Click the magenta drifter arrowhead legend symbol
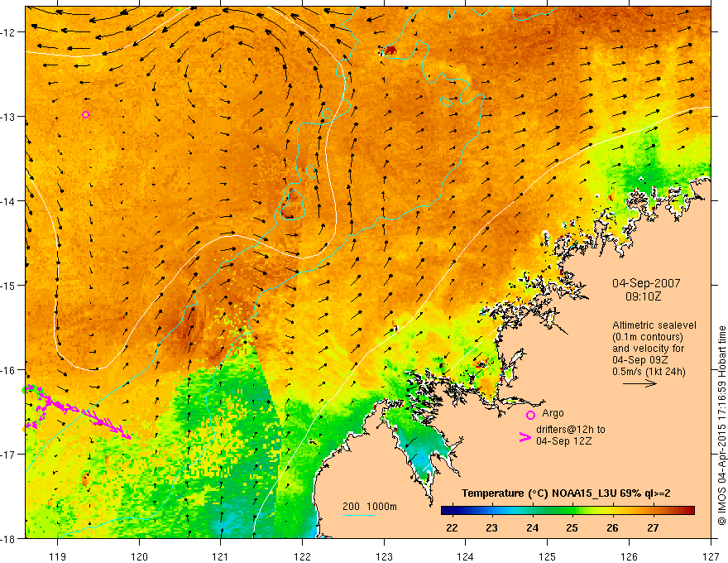The height and width of the screenshot is (563, 728). click(x=524, y=437)
